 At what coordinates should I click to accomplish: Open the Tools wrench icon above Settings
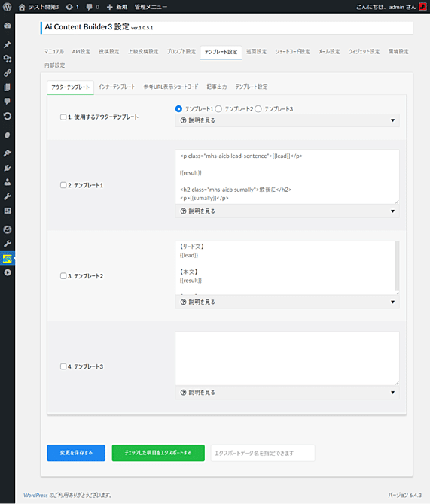(8, 196)
